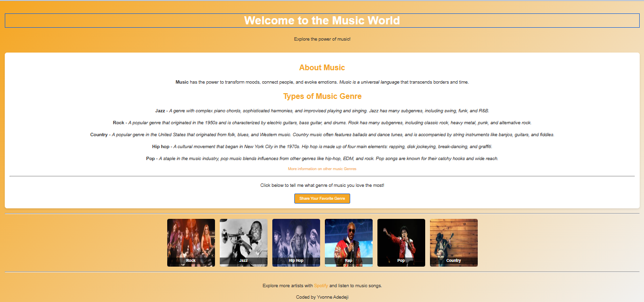Image resolution: width=644 pixels, height=302 pixels.
Task: Select the Pop genre description paragraph
Action: tap(322, 159)
